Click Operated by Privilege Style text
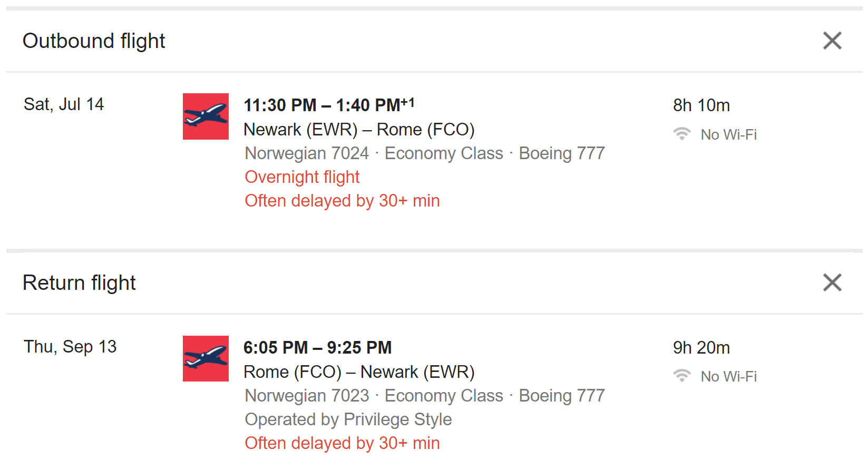 348,419
